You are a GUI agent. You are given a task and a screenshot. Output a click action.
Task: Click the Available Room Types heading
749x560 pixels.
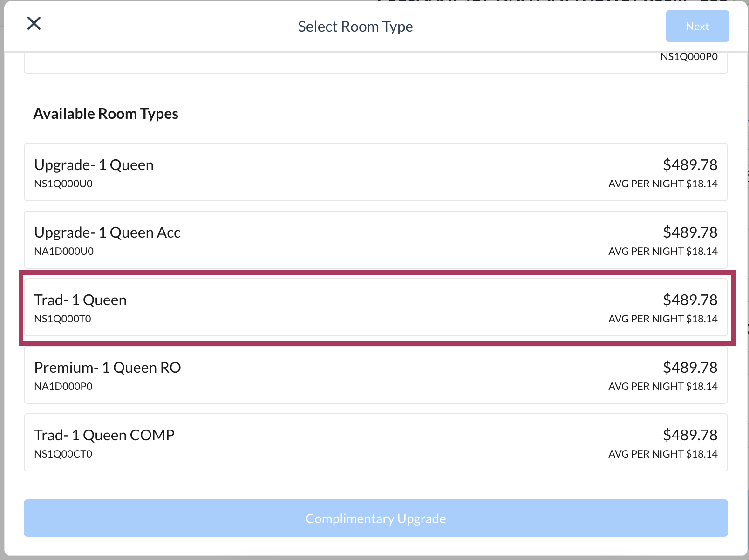click(106, 114)
